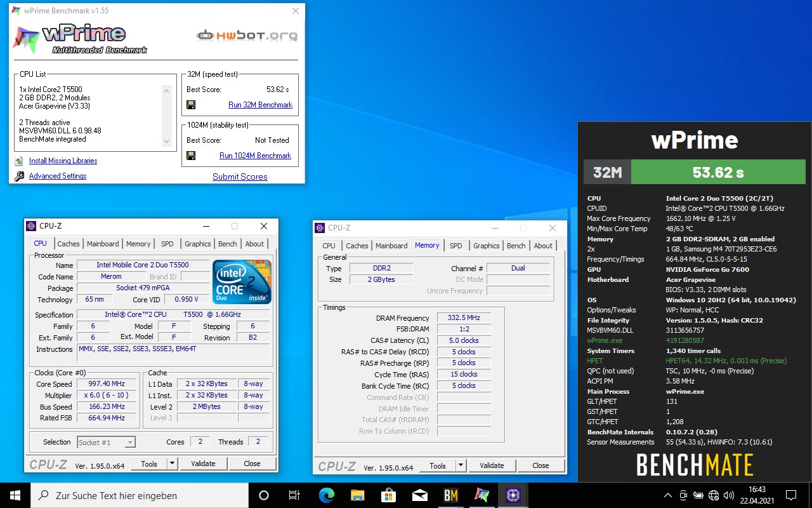The width and height of the screenshot is (812, 508).
Task: Open the network globe tray icon
Action: pyautogui.click(x=714, y=495)
